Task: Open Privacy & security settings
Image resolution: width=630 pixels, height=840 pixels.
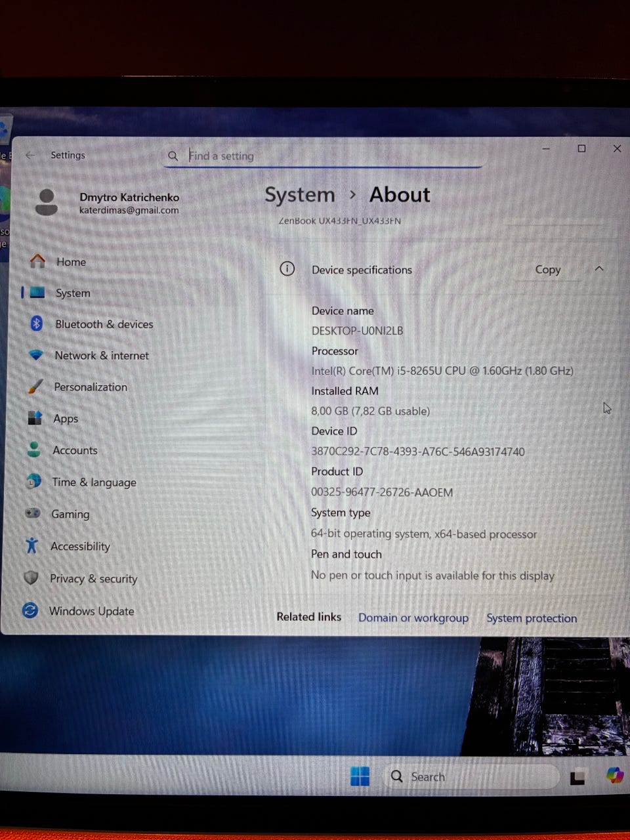Action: 93,579
